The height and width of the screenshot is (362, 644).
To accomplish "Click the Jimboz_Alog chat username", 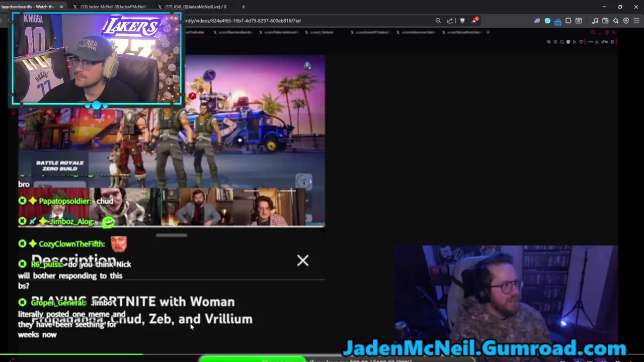I will coord(71,221).
